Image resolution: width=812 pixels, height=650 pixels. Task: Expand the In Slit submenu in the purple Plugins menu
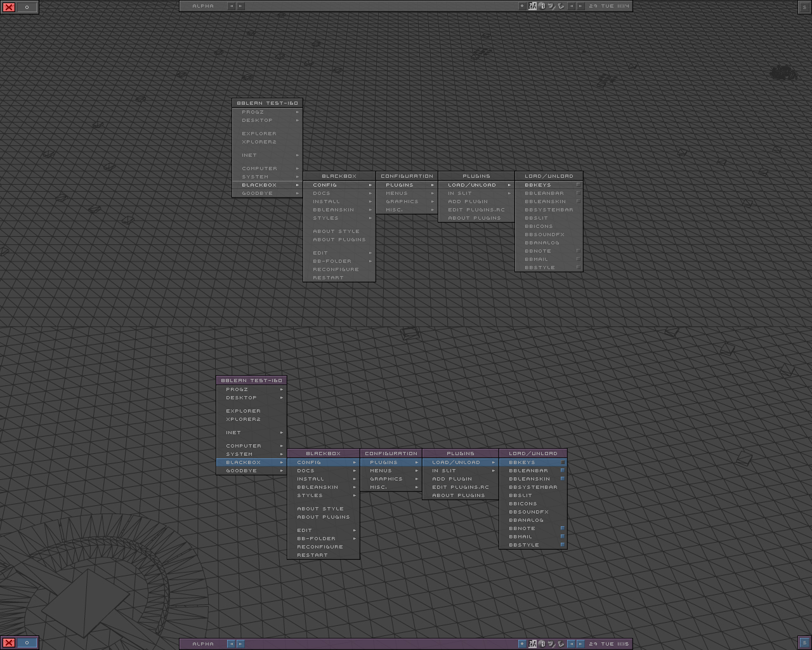coord(461,470)
